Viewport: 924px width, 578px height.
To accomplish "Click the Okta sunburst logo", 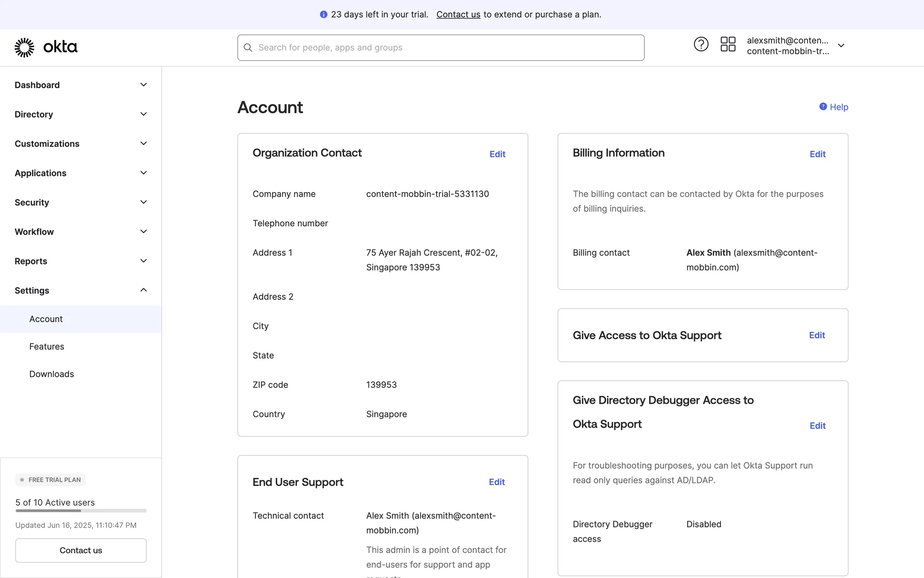I will click(x=25, y=47).
